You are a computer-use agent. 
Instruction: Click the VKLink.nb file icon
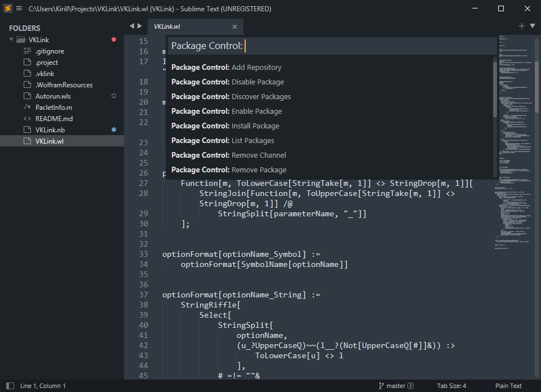(27, 130)
